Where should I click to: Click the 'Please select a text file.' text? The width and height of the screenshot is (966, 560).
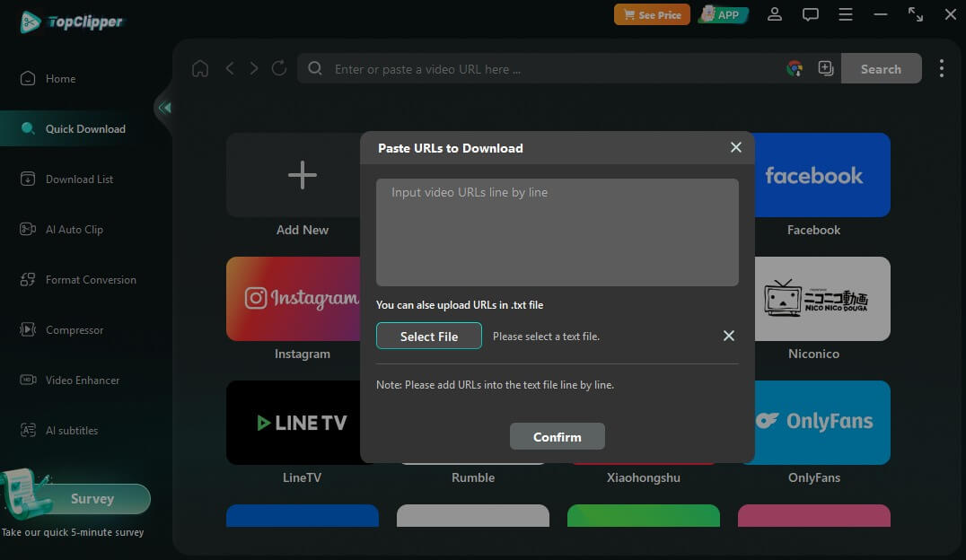[546, 337]
